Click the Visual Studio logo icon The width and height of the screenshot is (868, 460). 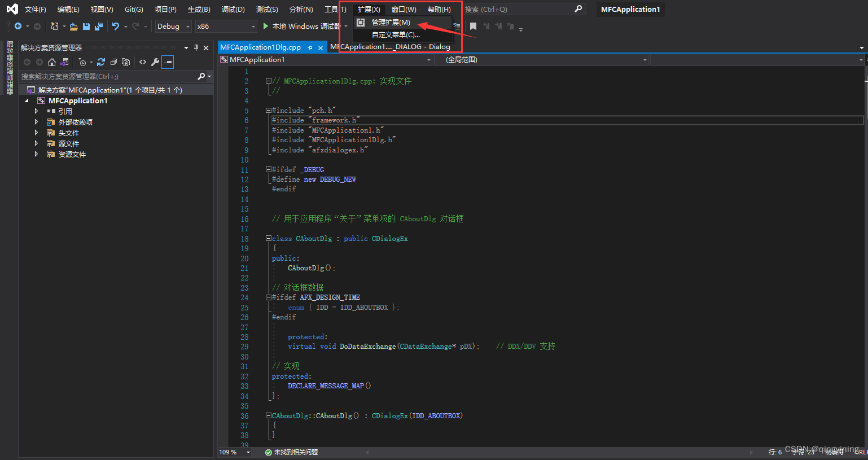(12, 9)
